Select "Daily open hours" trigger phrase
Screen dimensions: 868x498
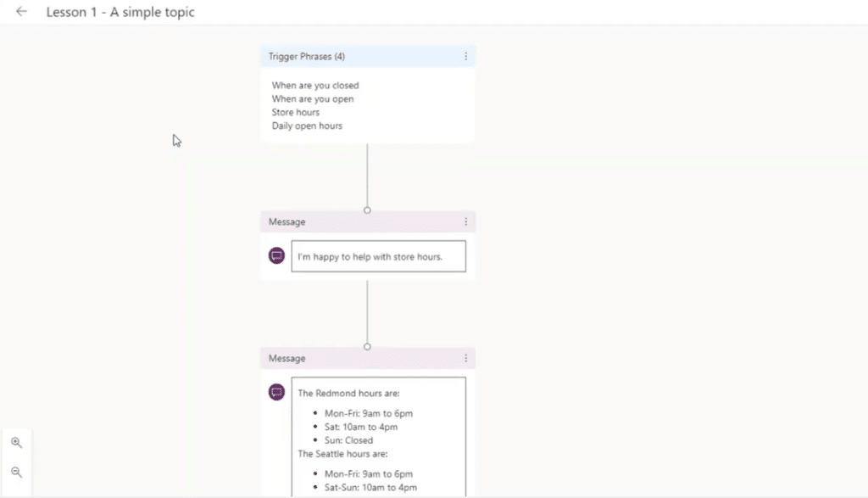coord(307,126)
